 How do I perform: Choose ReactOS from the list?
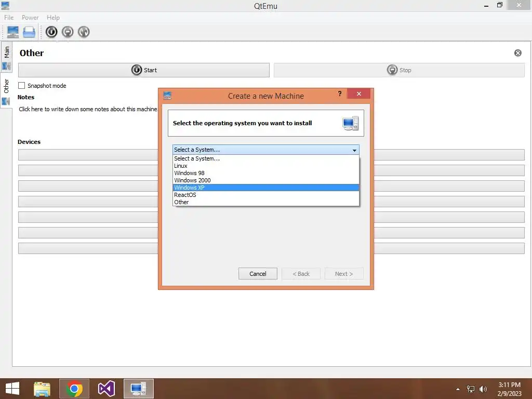[x=265, y=195]
